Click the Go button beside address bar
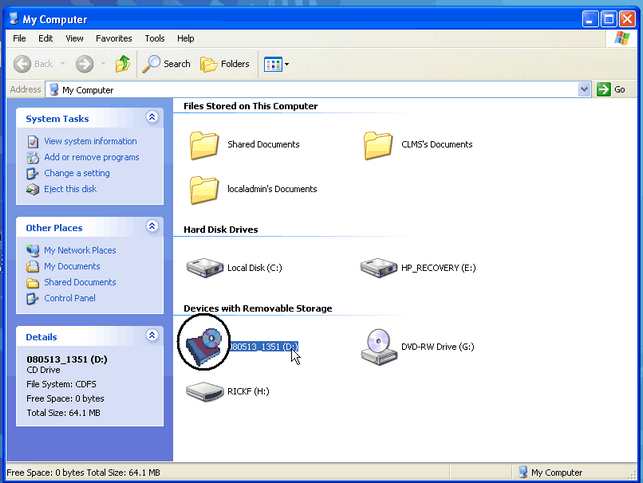Screen dimensions: 643x483 (x=611, y=90)
